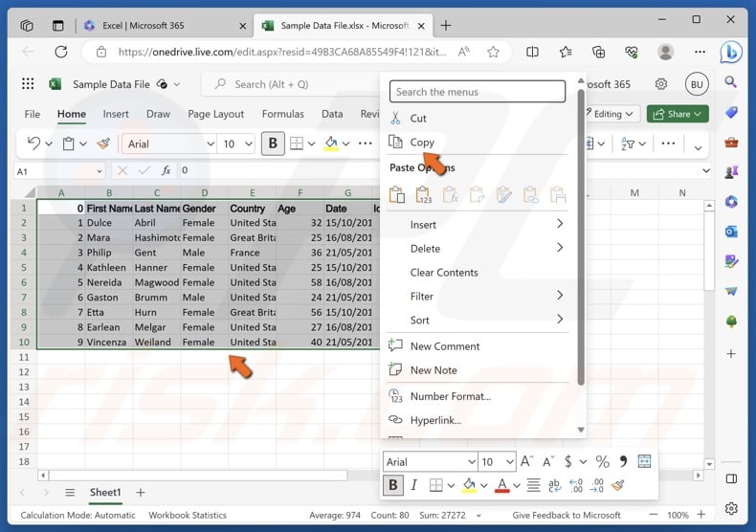Toggle Bold in the mini toolbar
Screen dimensions: 756x532
(x=393, y=485)
